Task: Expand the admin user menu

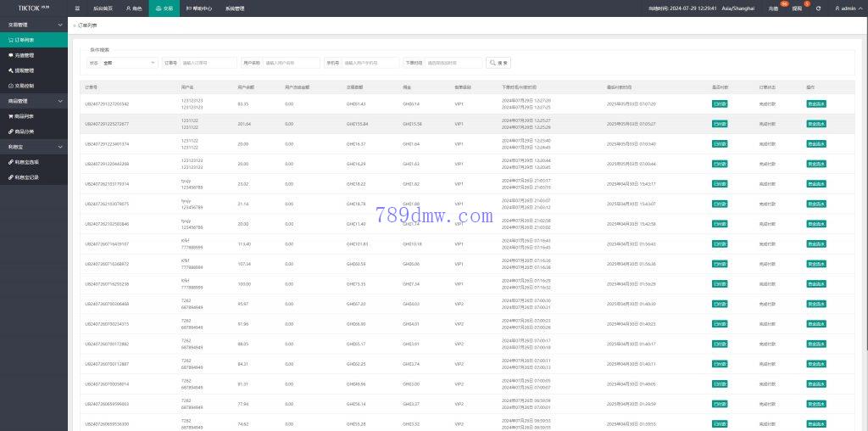Action: click(x=844, y=8)
